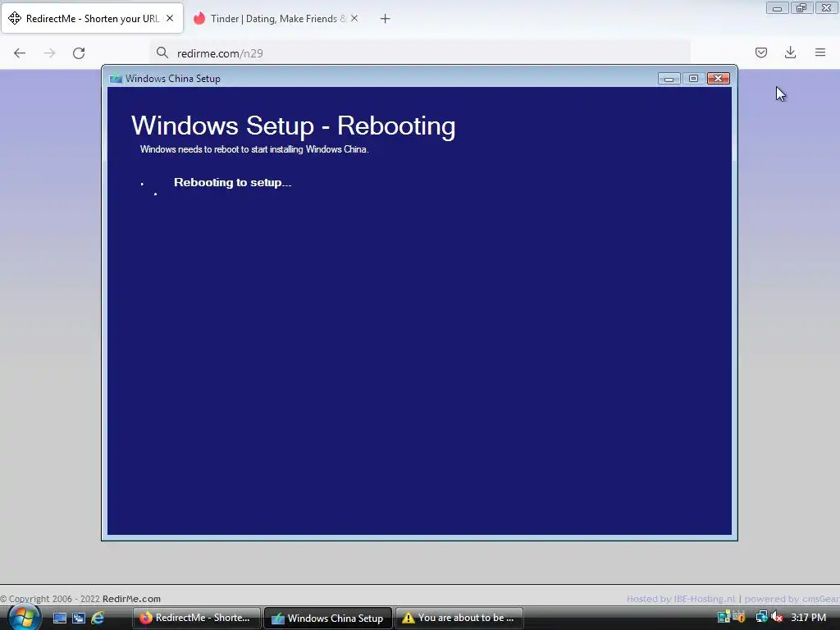Switch to the RedirectMe tab
The image size is (840, 630).
92,18
